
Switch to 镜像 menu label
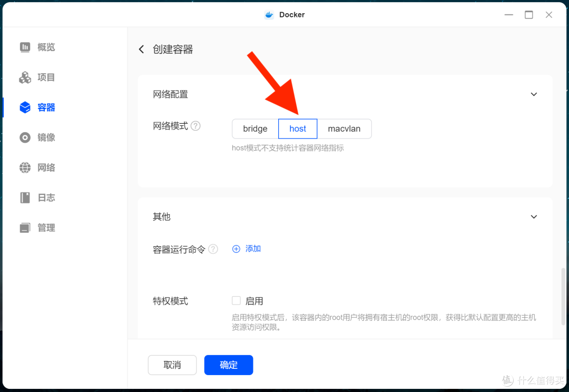(46, 138)
